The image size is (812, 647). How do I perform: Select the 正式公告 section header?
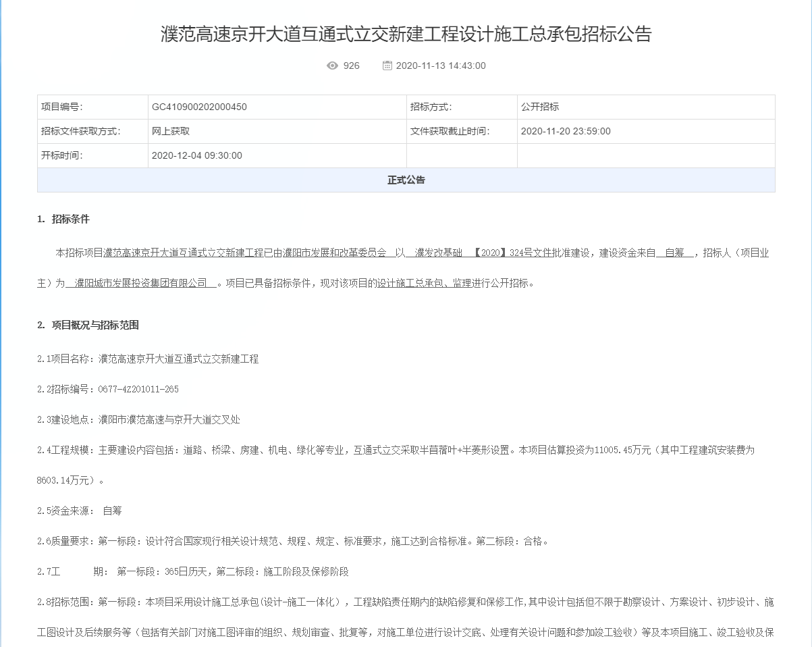[x=406, y=180]
